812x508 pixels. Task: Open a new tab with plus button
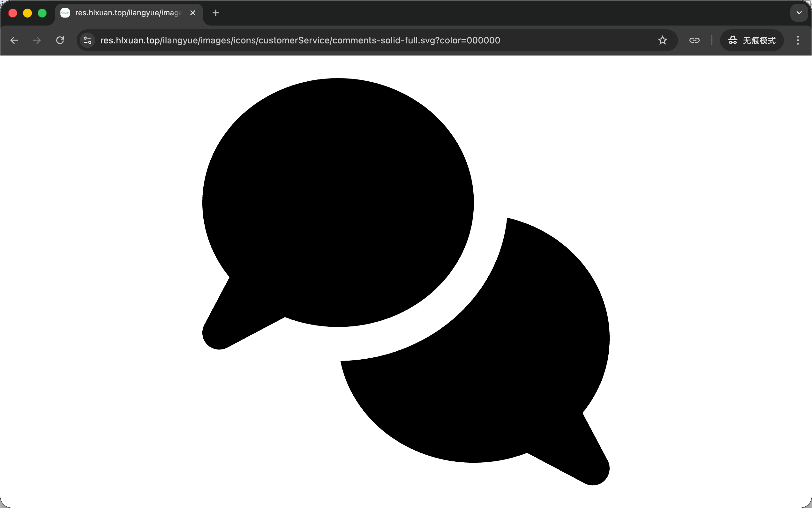[216, 13]
